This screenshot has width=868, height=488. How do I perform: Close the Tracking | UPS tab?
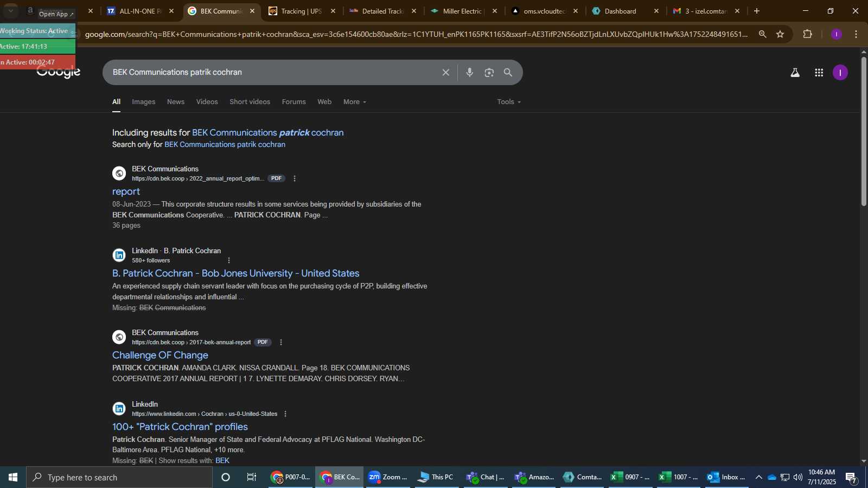333,11
